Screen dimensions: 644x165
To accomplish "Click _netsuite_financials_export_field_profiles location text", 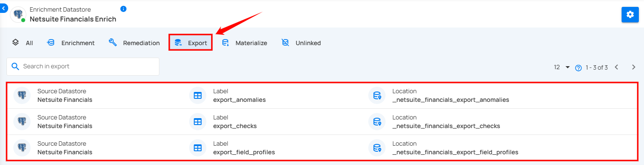I will click(455, 152).
